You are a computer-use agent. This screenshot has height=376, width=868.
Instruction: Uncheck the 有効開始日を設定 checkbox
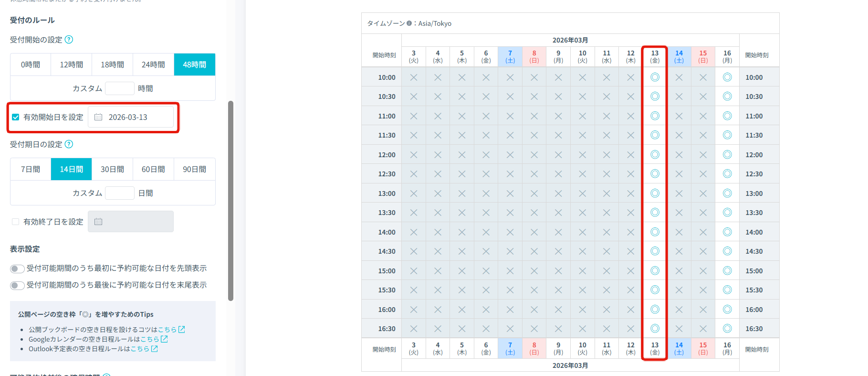pos(16,117)
